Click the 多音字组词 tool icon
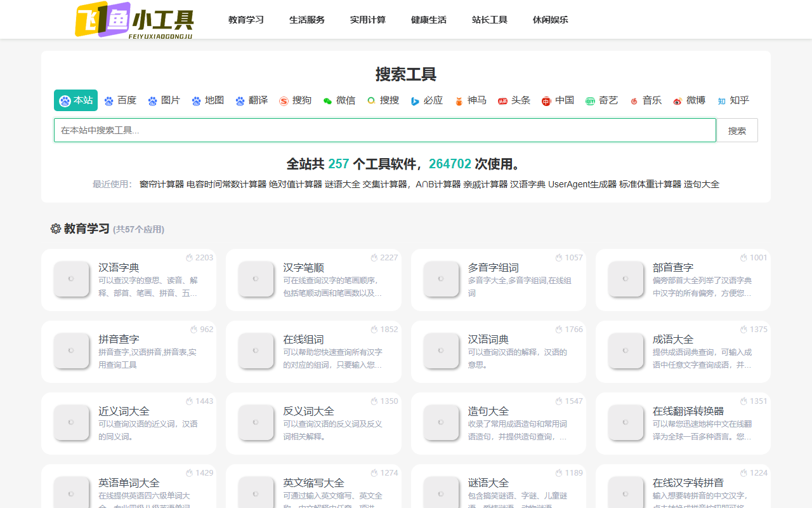 tap(441, 279)
